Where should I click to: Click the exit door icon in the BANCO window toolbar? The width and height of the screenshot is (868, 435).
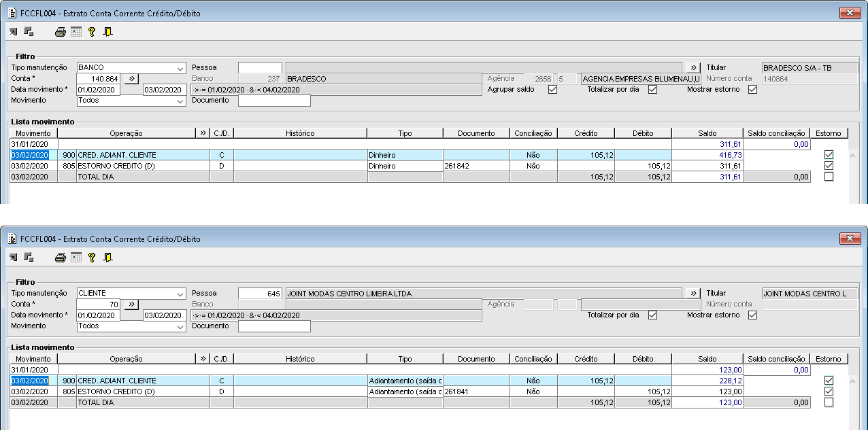point(107,31)
